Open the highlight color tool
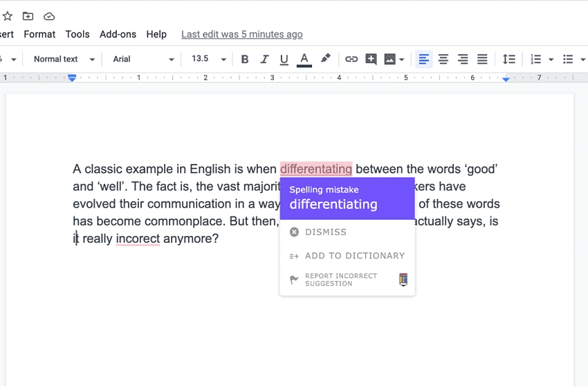 click(x=326, y=59)
